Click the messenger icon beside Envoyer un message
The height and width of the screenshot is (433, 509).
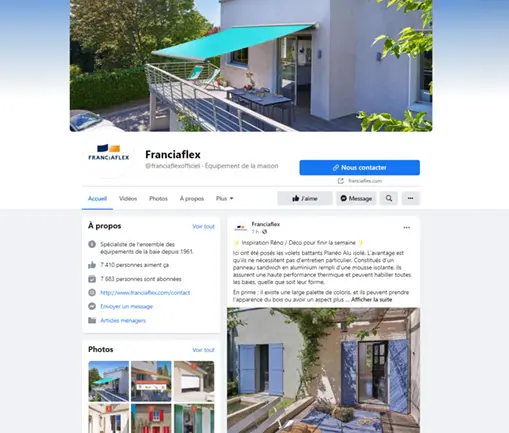coord(92,306)
